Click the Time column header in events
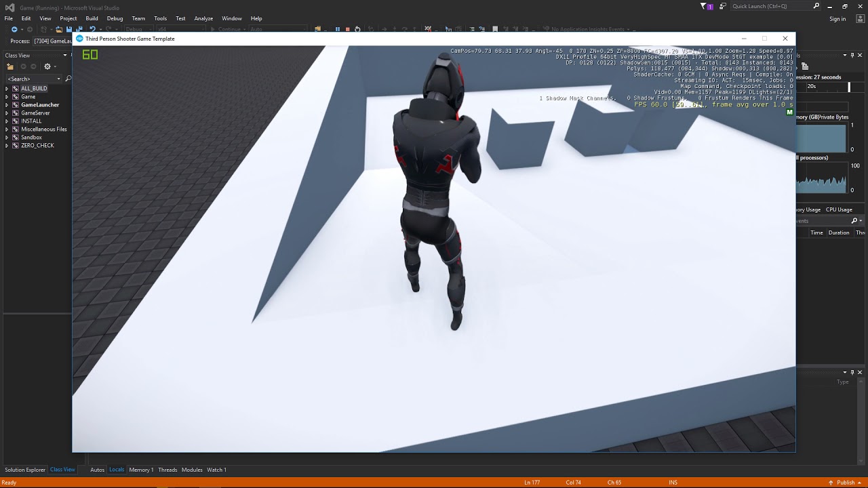This screenshot has height=488, width=868. (x=816, y=232)
